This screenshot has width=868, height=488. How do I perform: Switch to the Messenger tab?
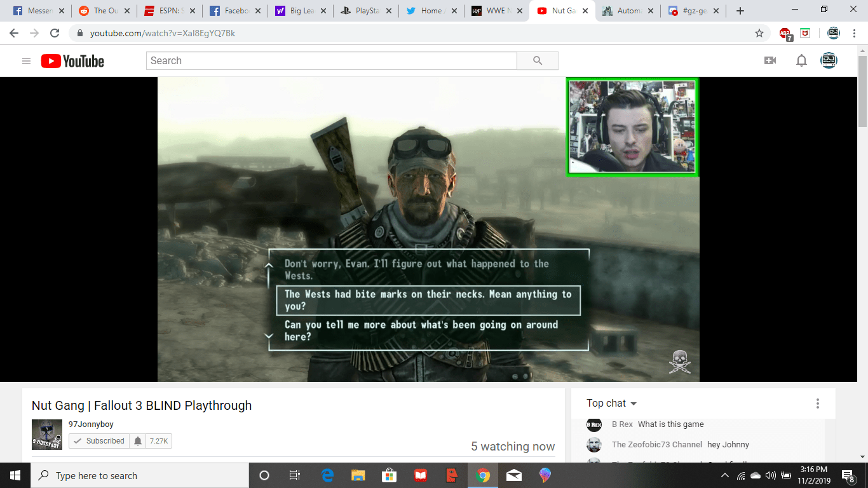pyautogui.click(x=39, y=11)
